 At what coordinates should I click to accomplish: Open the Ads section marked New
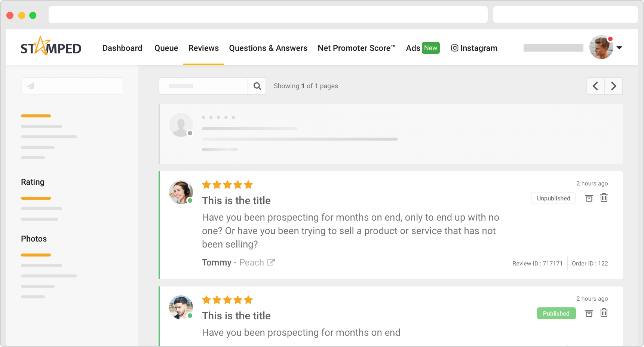pos(422,48)
